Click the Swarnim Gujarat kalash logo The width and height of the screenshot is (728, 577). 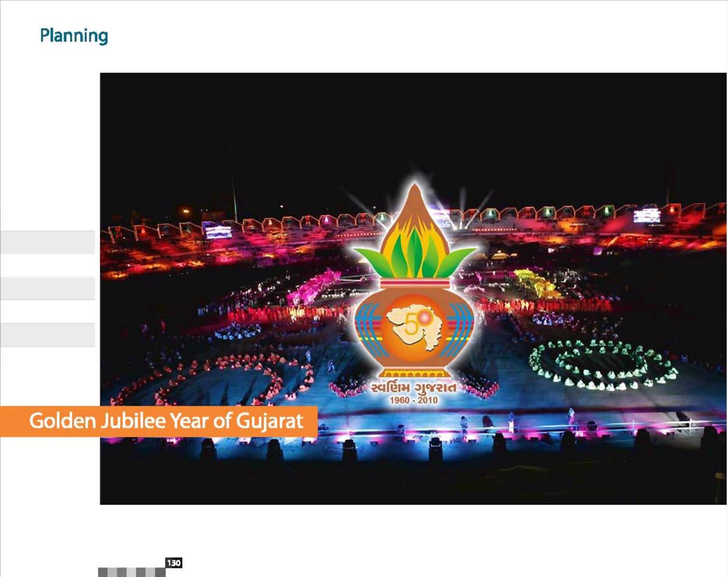(414, 292)
